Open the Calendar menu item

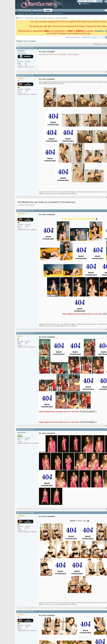31,13
